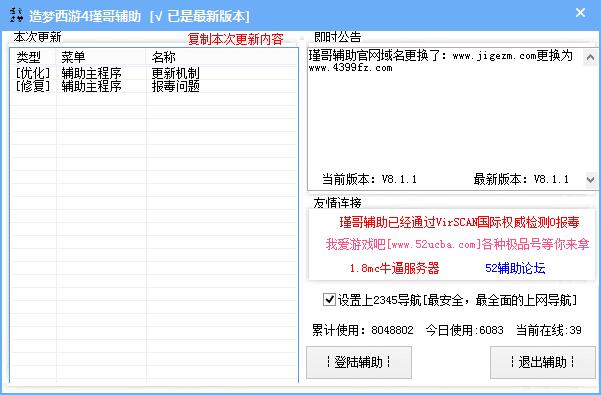
Task: Select the 更新机制 entry
Action: [x=176, y=73]
